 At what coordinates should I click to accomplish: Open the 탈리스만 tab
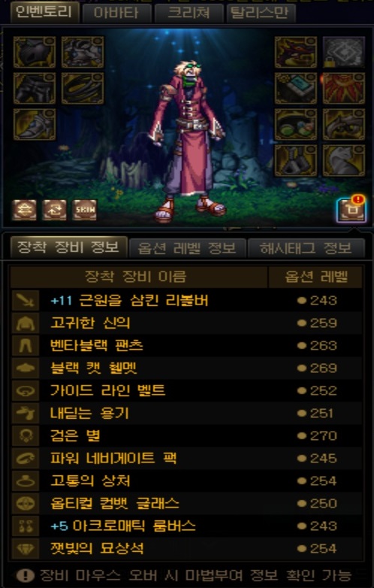[x=261, y=13]
